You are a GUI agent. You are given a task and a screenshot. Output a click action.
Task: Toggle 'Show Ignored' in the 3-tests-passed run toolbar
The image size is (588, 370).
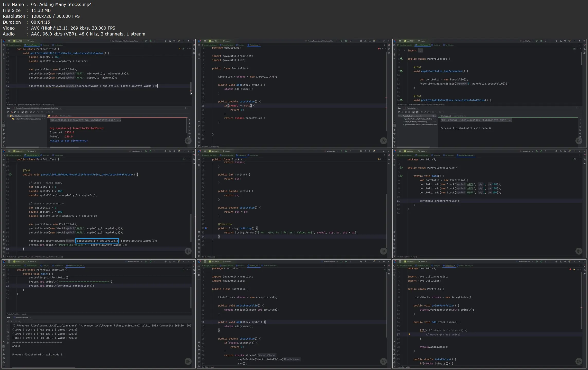[417, 112]
